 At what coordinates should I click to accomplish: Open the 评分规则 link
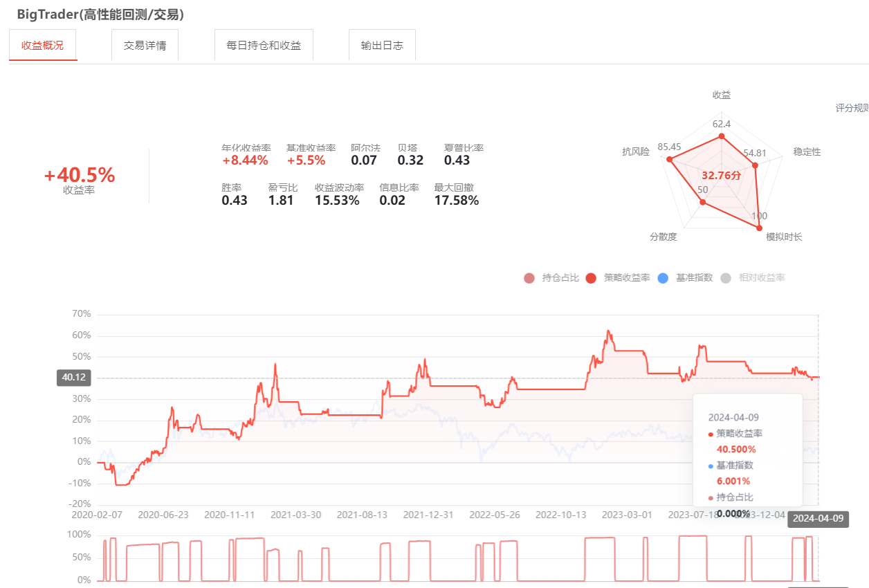tap(851, 108)
